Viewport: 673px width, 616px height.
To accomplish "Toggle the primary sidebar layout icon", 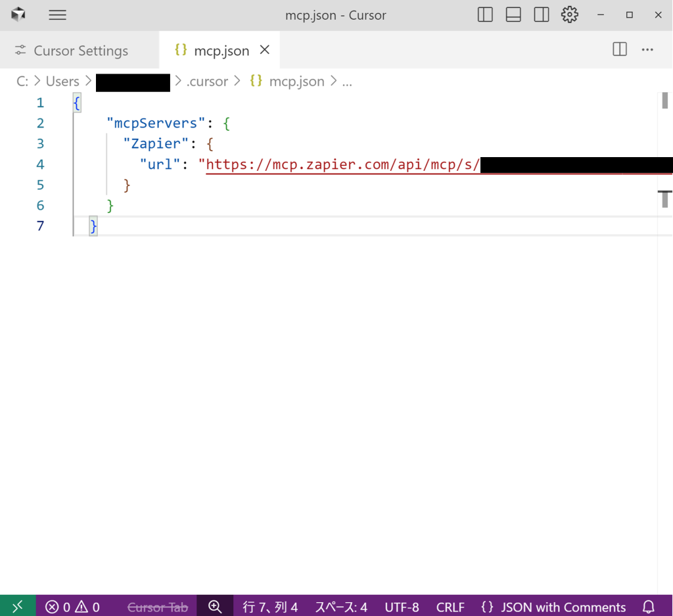I will pyautogui.click(x=485, y=15).
